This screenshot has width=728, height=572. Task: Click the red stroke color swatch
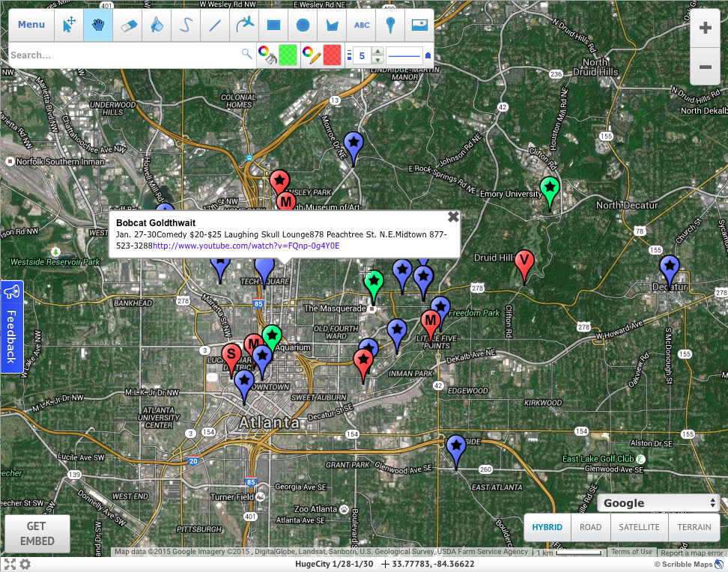tap(332, 55)
